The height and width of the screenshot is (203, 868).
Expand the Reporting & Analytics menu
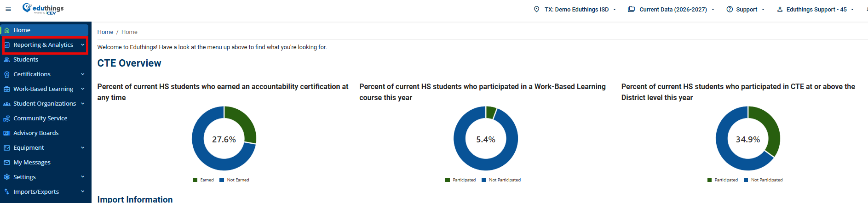(45, 45)
